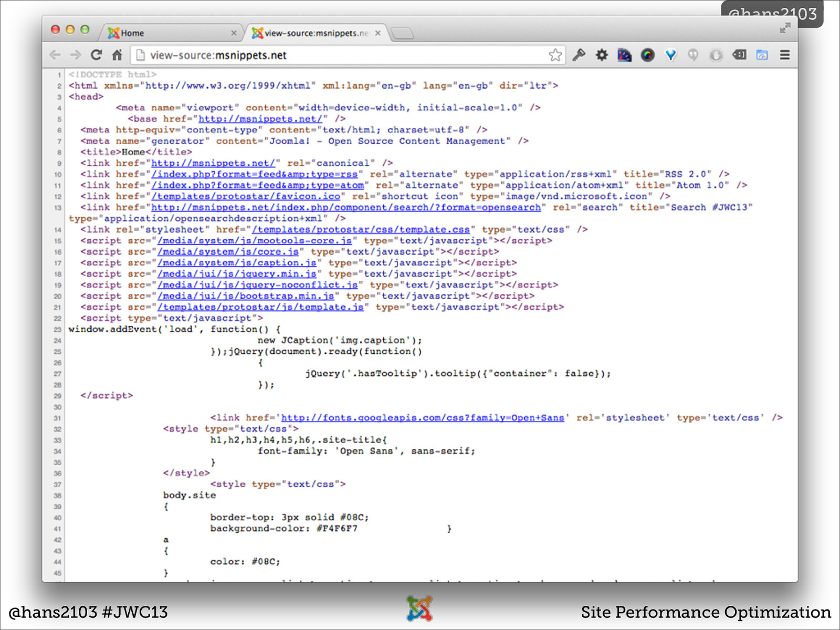Launch the speedometer page-speed extension
840x630 pixels.
(x=624, y=55)
